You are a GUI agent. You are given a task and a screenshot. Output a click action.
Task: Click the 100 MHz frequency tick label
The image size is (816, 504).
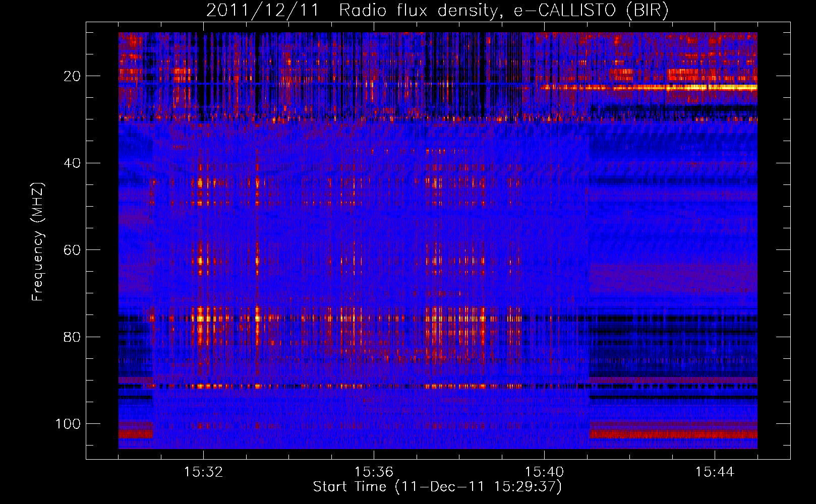click(68, 424)
